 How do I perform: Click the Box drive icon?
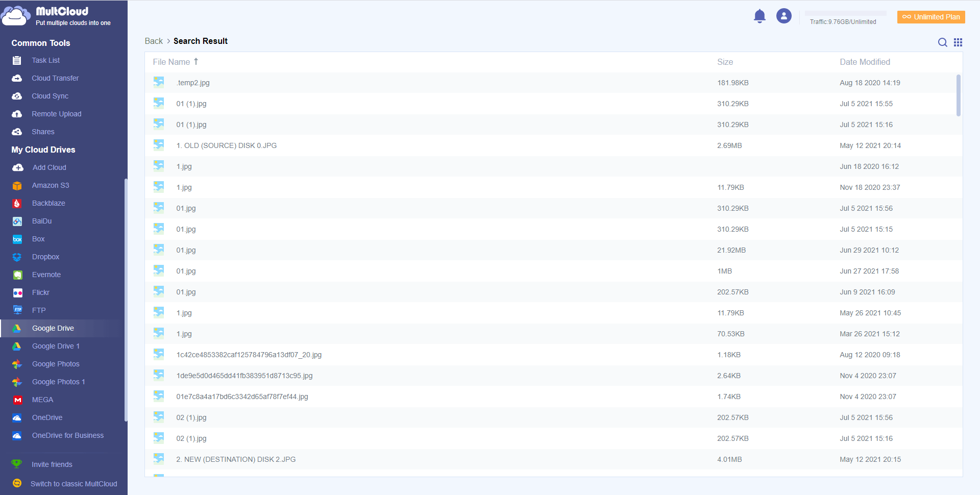[17, 239]
